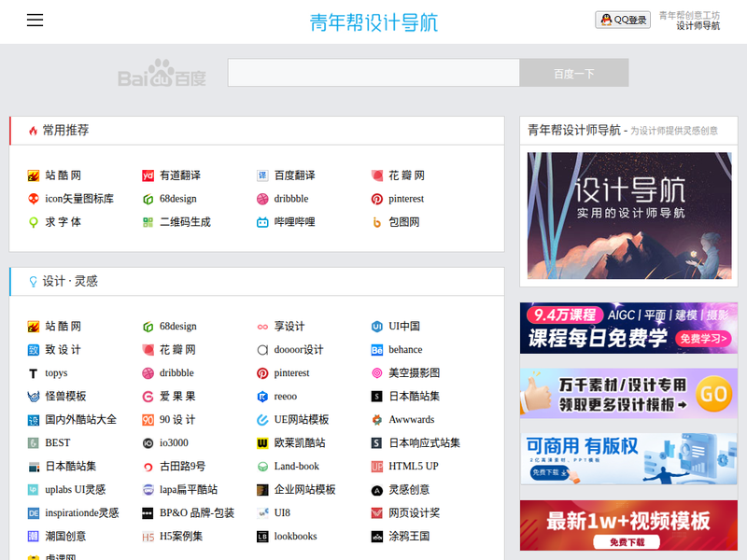Screen dimensions: 747x560
Task: Open the 涂鸦王国 link
Action: click(409, 536)
